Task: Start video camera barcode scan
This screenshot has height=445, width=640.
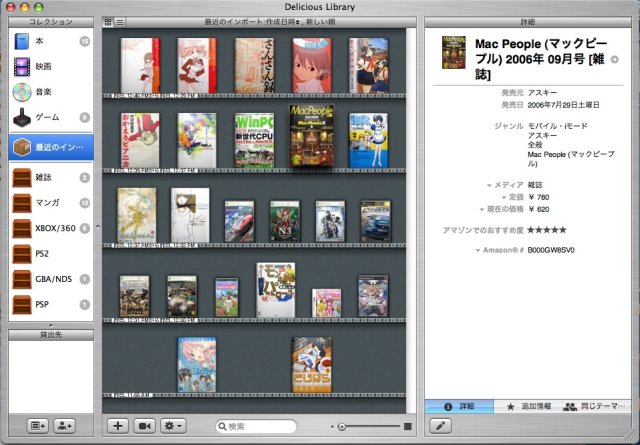Action: coord(144,426)
